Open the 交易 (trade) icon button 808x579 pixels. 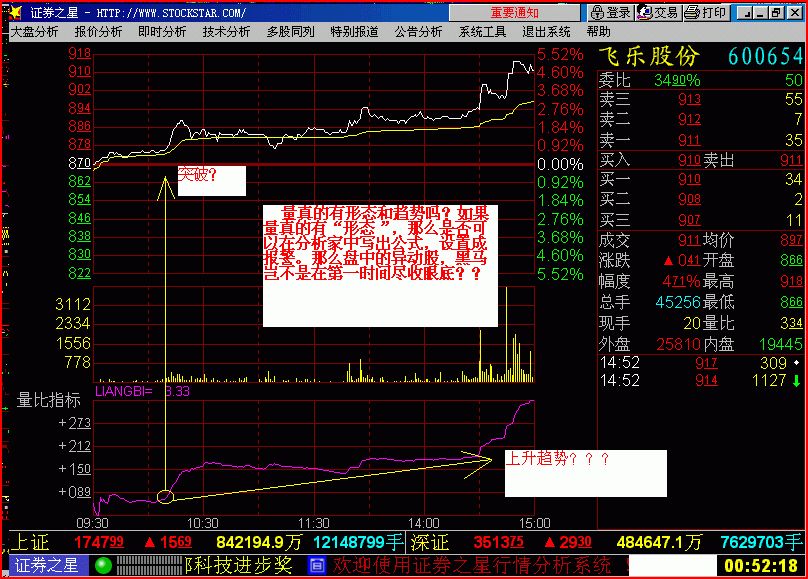658,13
